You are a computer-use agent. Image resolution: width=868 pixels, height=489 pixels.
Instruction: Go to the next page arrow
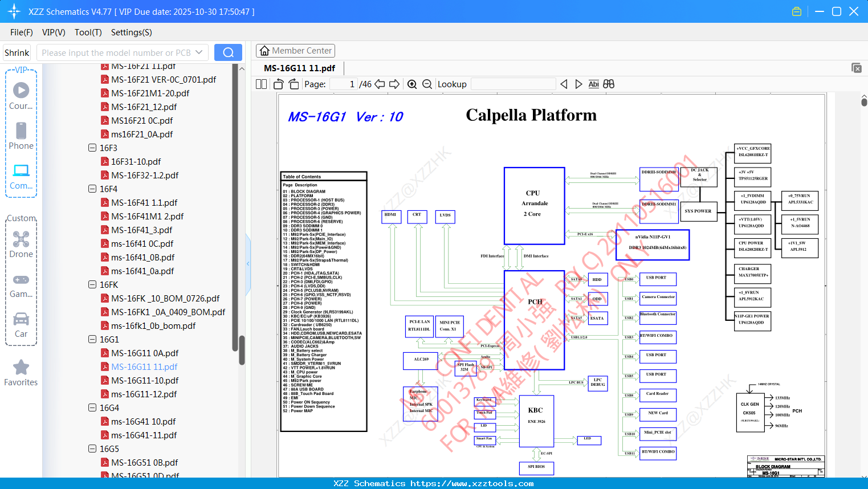(x=394, y=84)
